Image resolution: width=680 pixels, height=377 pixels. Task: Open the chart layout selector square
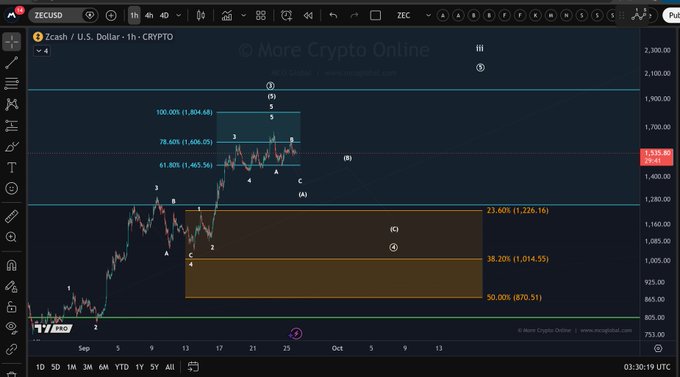[376, 16]
